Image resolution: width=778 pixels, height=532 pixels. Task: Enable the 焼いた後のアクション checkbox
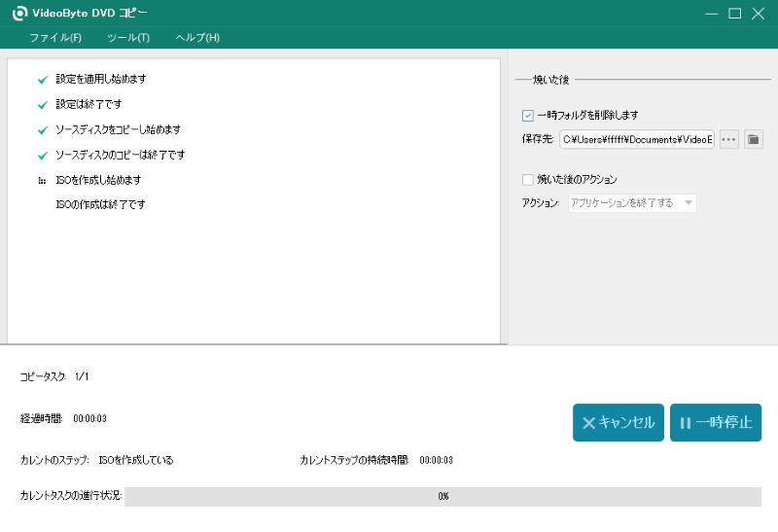pos(527,179)
